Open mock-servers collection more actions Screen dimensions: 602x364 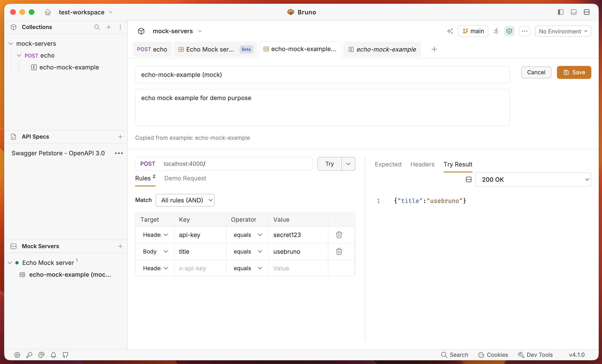[x=525, y=31]
